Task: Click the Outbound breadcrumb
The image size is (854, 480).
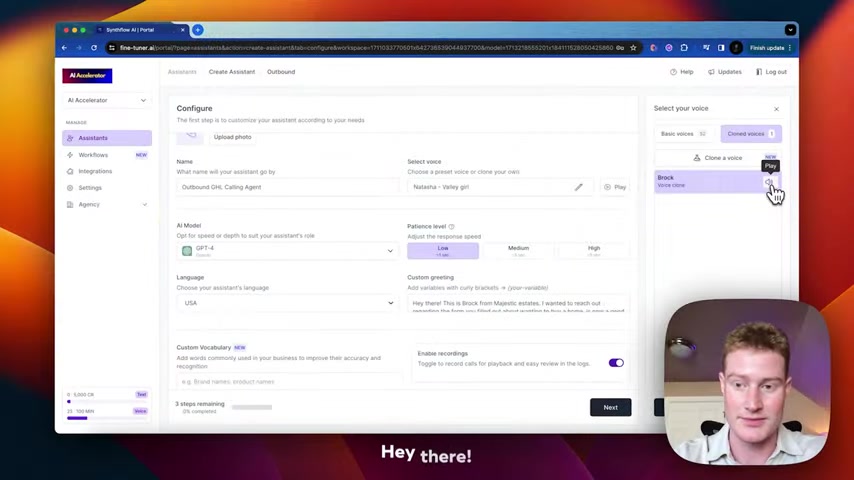Action: click(281, 72)
